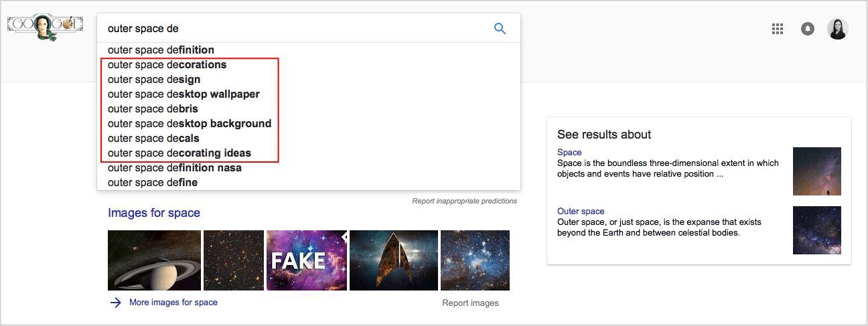The height and width of the screenshot is (326, 868).
Task: Click in the search input field
Action: click(295, 29)
